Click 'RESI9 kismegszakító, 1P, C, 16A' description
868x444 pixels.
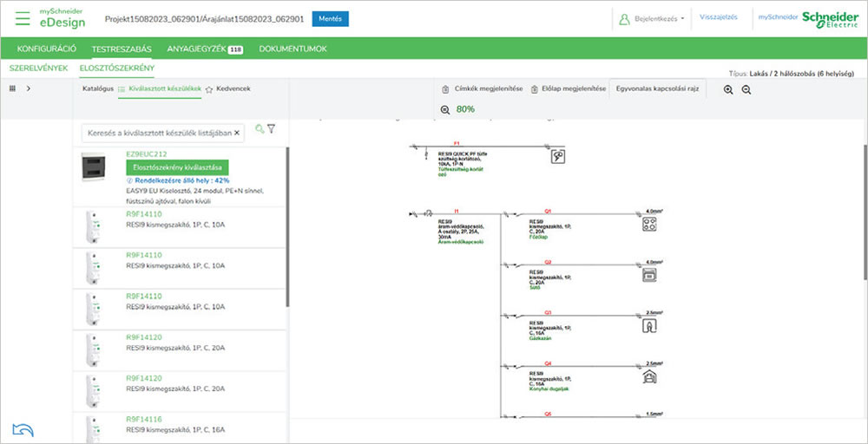pyautogui.click(x=175, y=429)
